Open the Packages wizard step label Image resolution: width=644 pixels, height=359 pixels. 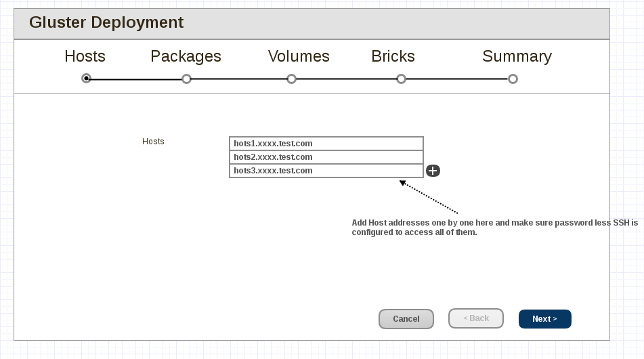coord(186,57)
